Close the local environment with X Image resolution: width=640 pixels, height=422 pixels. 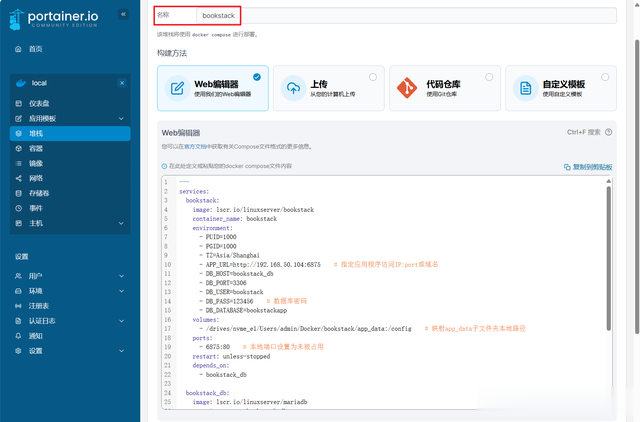122,83
